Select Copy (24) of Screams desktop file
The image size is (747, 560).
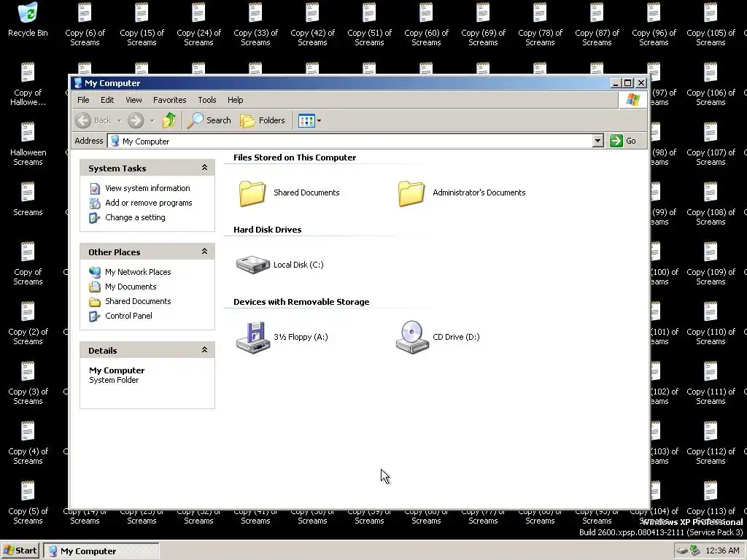click(198, 24)
